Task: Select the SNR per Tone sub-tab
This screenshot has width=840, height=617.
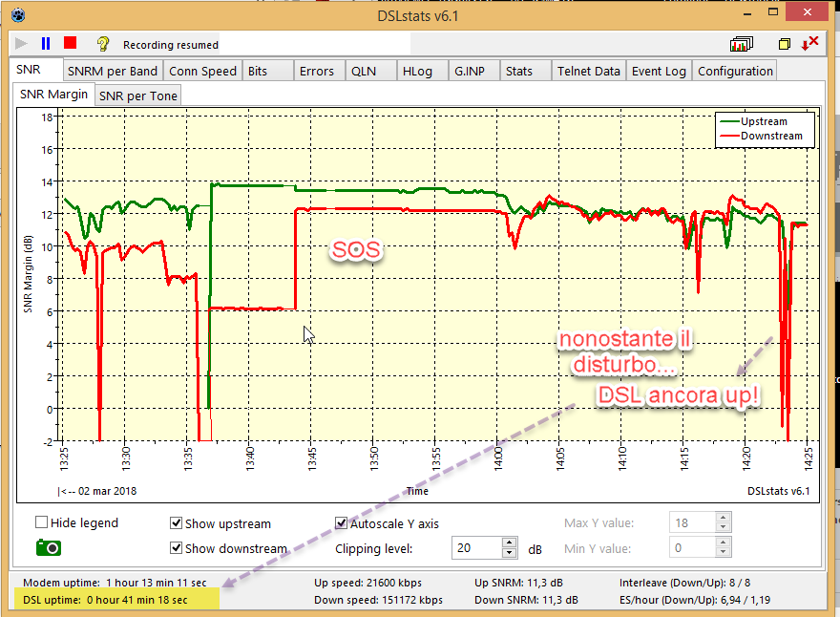Action: tap(138, 96)
